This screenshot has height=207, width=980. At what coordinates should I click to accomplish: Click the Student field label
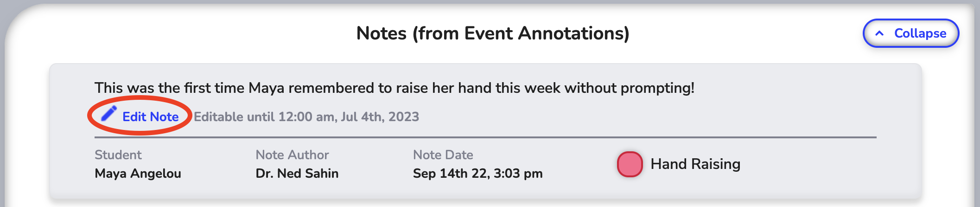coord(118,155)
